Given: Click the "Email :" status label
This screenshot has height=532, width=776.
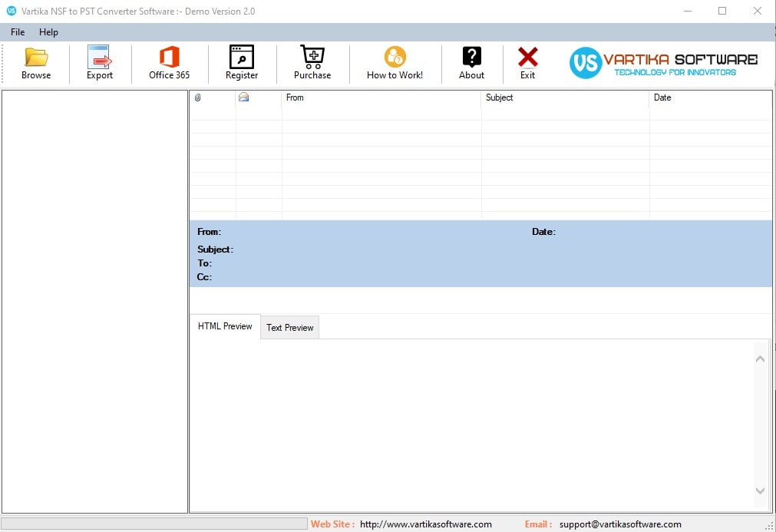Looking at the screenshot, I should pos(539,524).
